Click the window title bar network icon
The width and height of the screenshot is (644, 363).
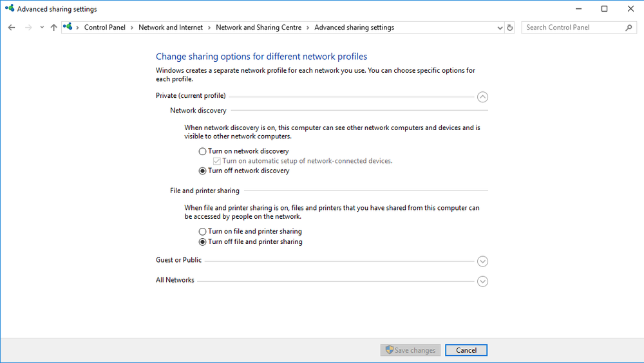tap(9, 8)
